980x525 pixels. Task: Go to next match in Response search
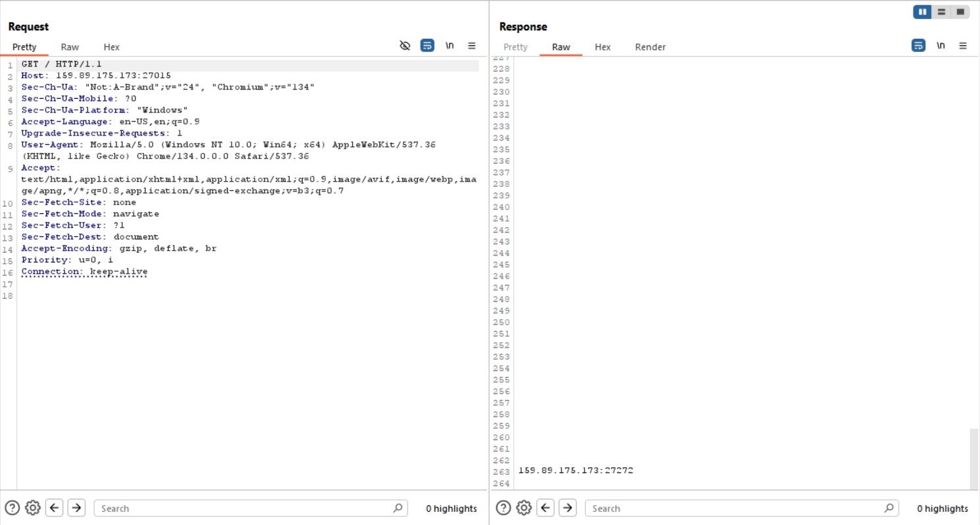point(567,508)
